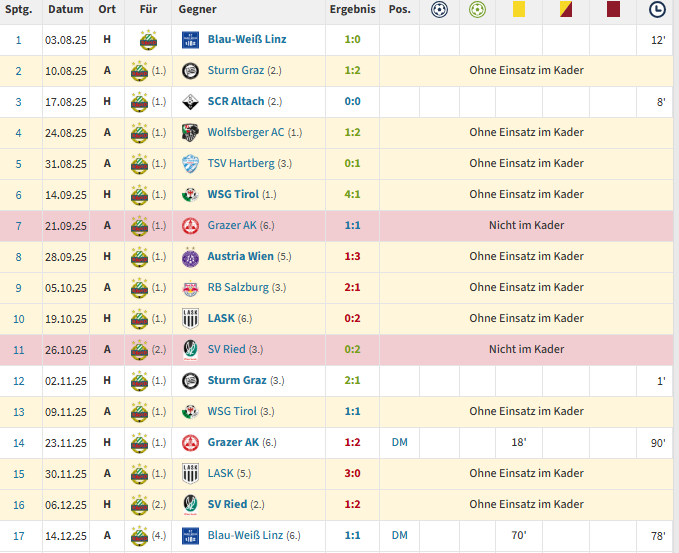Click the goals soccer ball header icon

coord(439,10)
